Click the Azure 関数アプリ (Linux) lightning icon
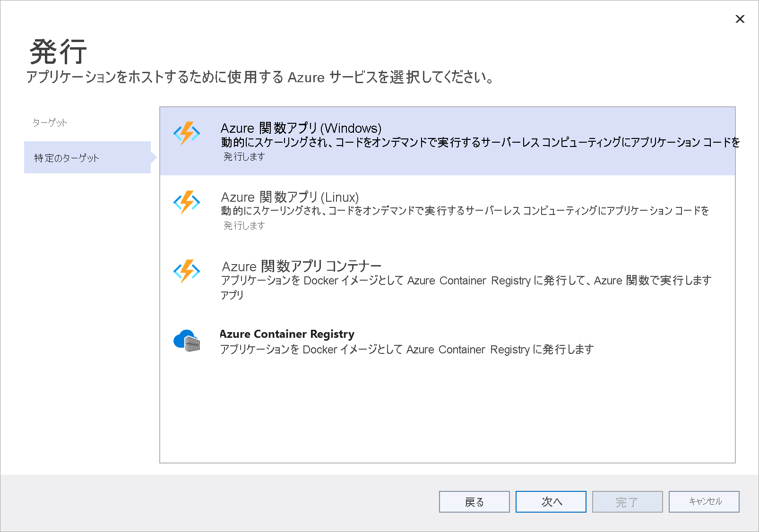 click(x=187, y=202)
